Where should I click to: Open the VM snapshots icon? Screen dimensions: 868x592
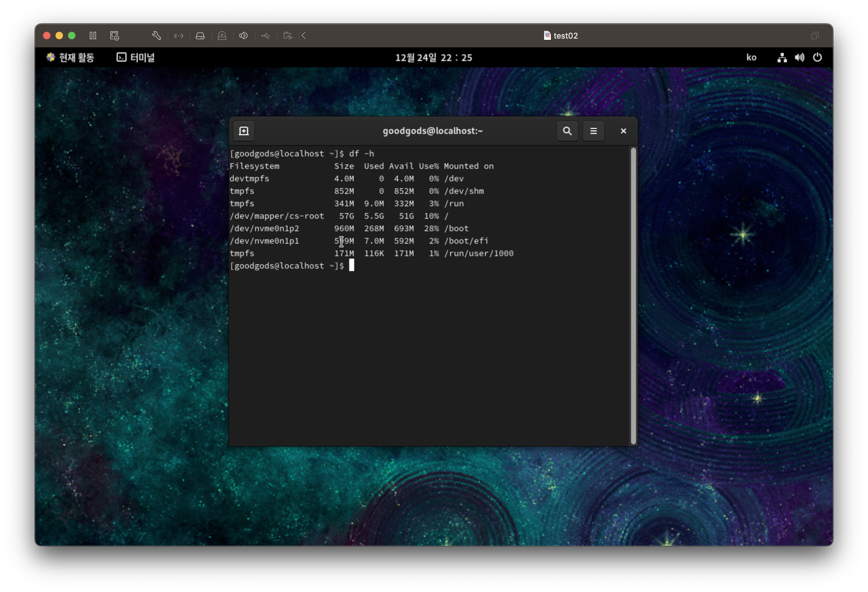(x=114, y=36)
